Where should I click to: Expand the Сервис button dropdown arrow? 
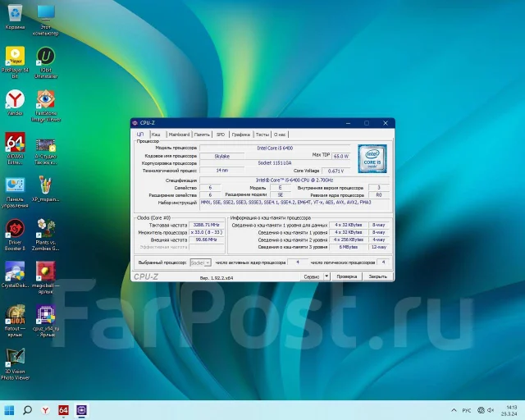click(x=326, y=276)
